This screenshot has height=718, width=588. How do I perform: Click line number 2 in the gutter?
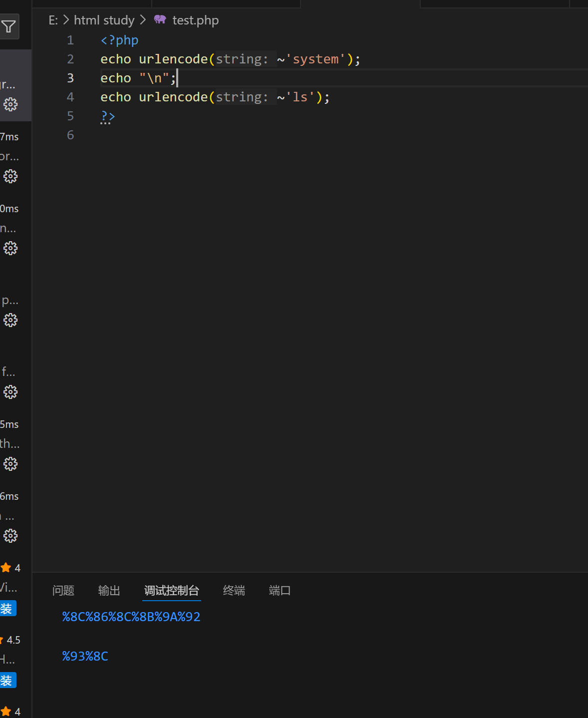[70, 59]
